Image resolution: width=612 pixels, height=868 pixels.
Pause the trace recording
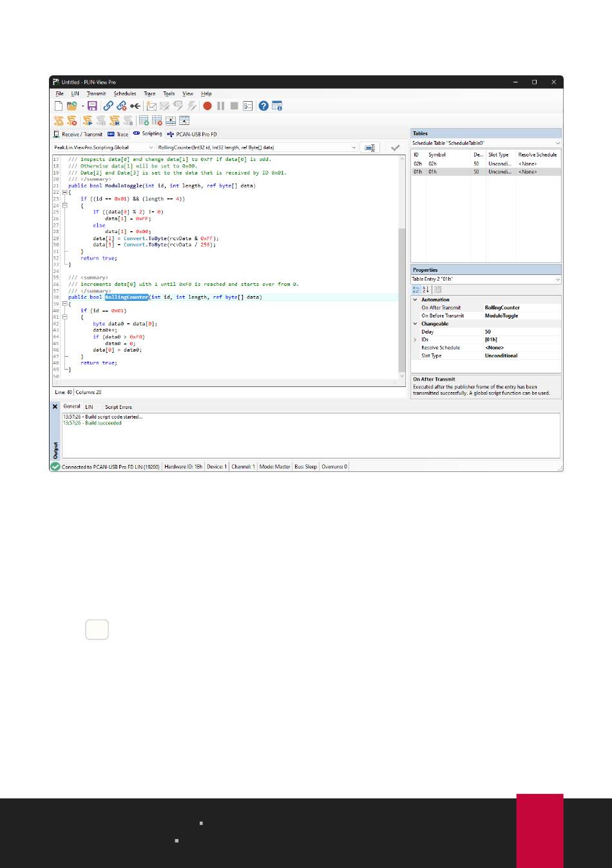221,106
